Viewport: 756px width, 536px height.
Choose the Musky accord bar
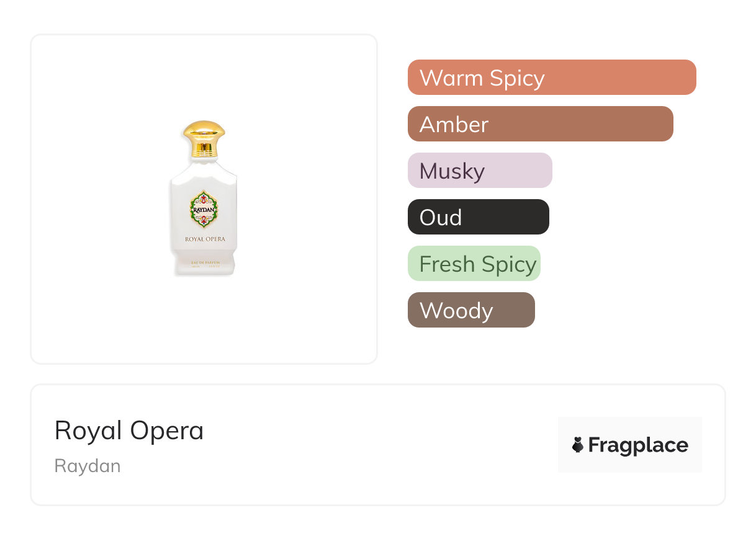(x=479, y=171)
